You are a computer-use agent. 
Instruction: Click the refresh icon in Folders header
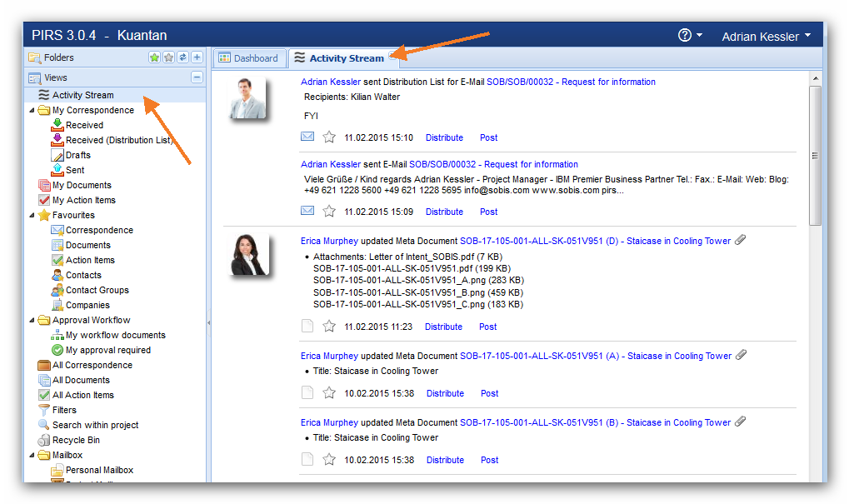point(182,57)
